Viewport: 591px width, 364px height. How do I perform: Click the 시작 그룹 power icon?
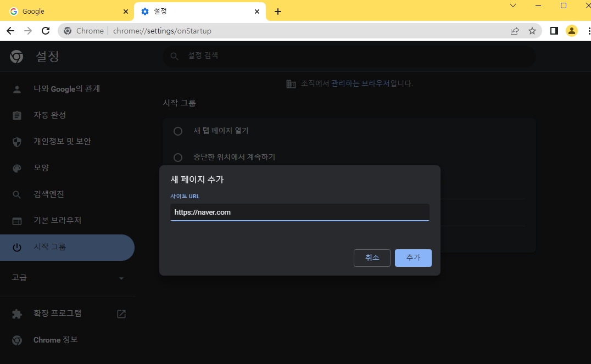click(16, 247)
